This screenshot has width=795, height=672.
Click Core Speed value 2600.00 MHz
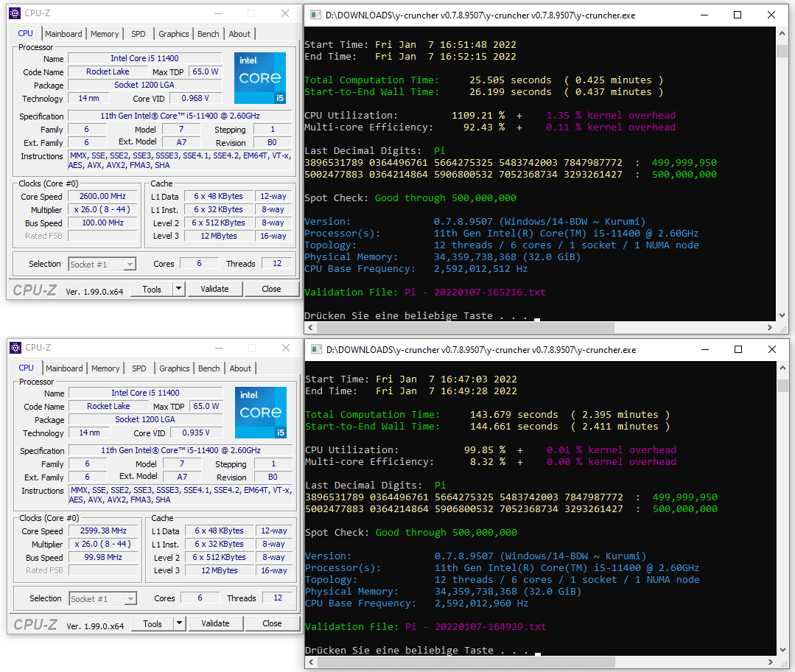102,196
